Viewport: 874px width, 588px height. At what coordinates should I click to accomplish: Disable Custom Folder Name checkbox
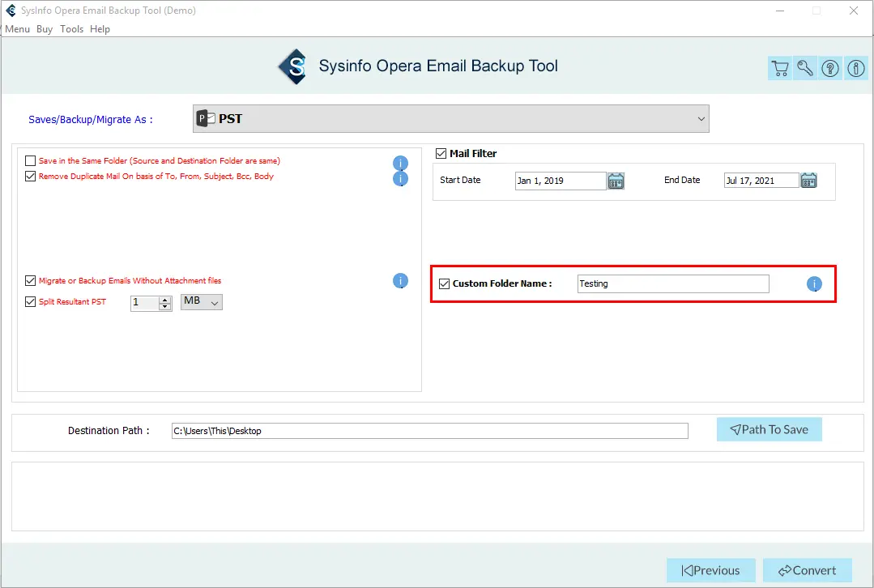[444, 283]
